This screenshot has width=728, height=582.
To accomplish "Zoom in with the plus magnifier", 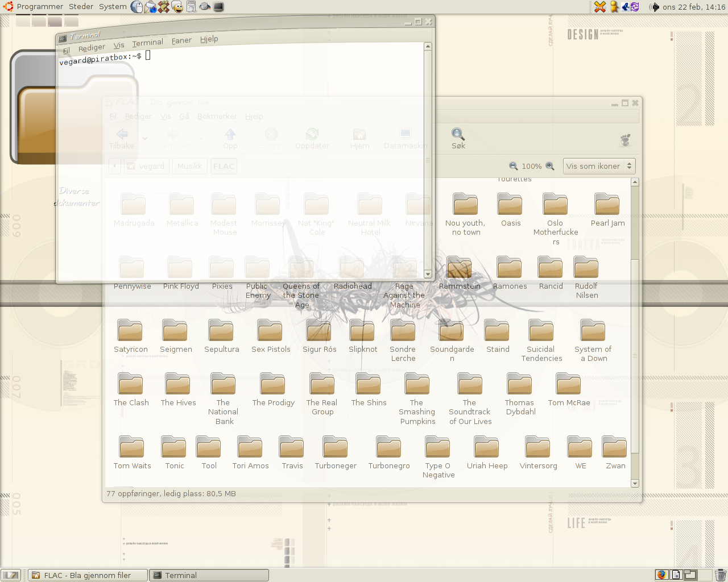I will click(549, 166).
